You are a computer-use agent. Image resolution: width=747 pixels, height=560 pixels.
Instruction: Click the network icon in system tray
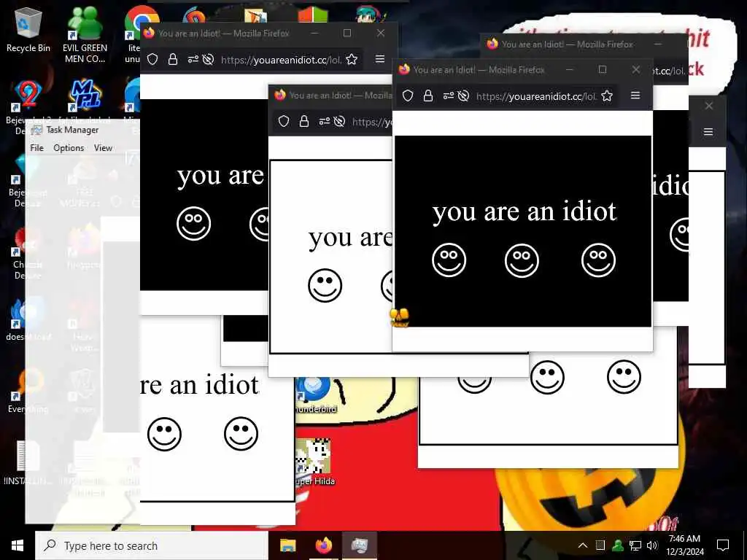[x=635, y=545]
